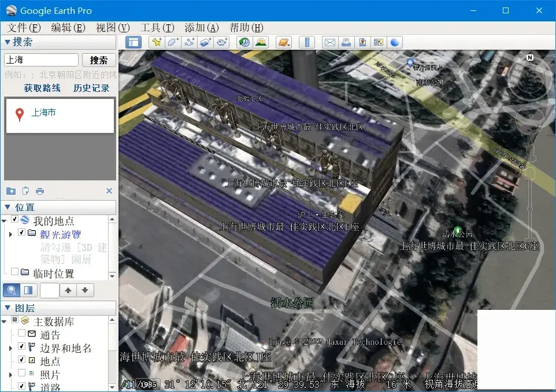
Task: Clear search results with the X icon
Action: (x=109, y=191)
